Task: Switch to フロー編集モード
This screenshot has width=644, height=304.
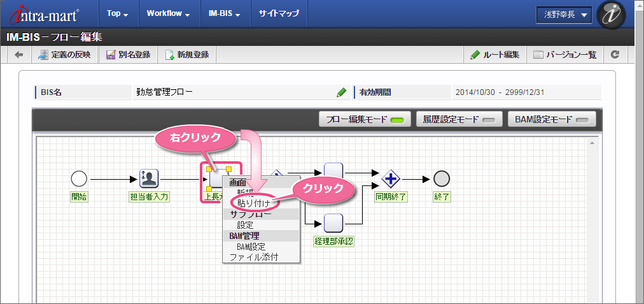Action: coord(365,120)
